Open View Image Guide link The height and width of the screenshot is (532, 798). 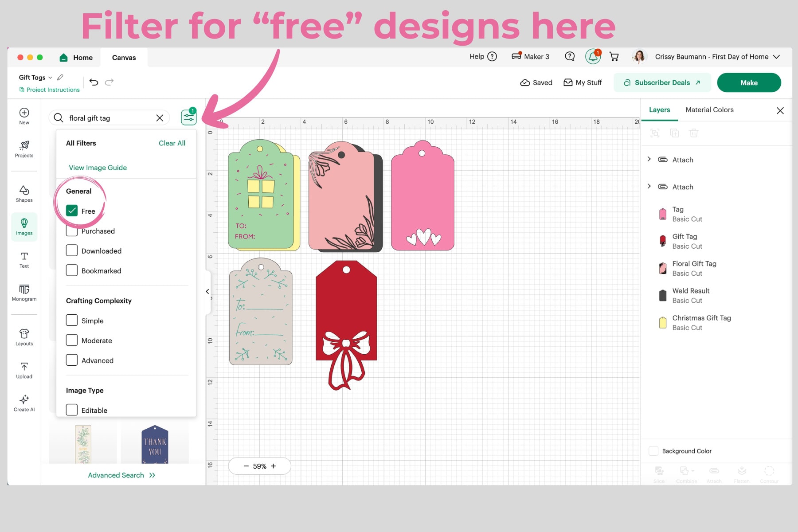(98, 168)
